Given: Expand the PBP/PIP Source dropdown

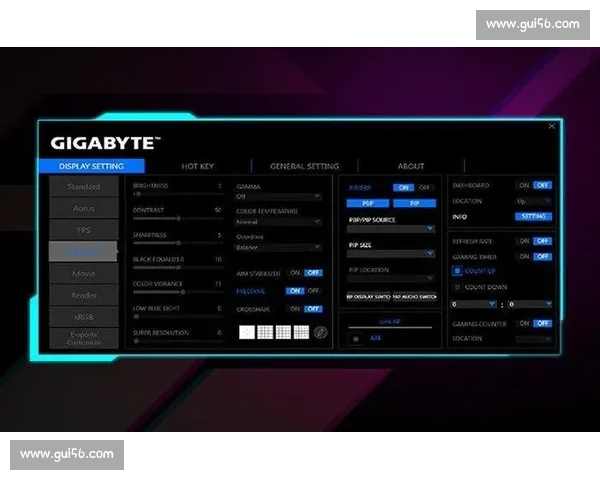Looking at the screenshot, I should pyautogui.click(x=391, y=229).
